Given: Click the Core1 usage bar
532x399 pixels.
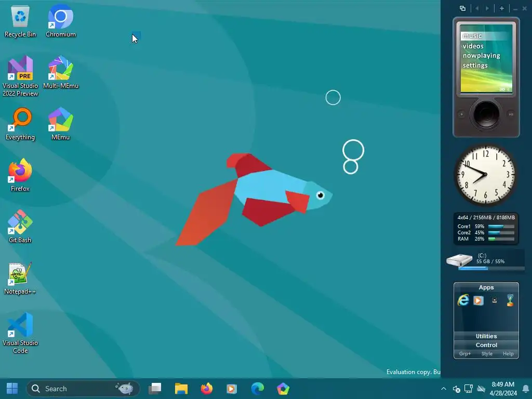Looking at the screenshot, I should (x=501, y=227).
